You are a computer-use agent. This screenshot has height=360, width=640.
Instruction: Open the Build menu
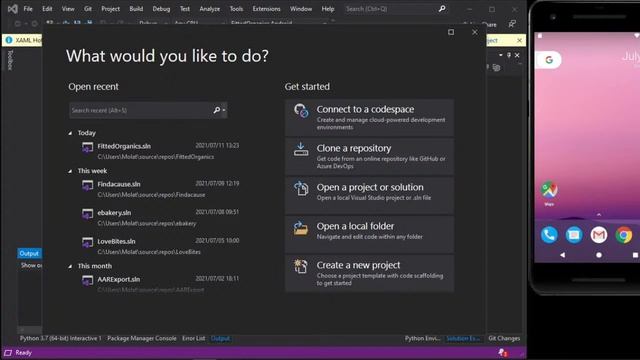136,9
